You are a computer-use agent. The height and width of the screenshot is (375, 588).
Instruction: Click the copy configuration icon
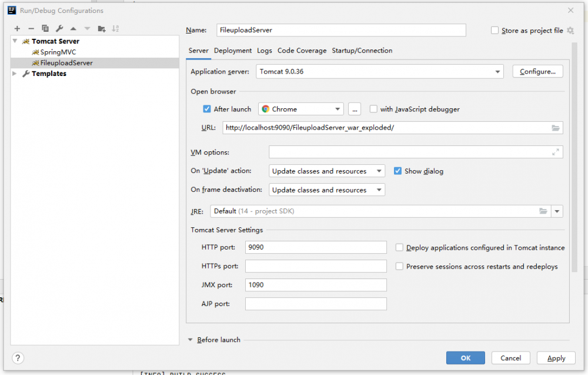(x=45, y=28)
